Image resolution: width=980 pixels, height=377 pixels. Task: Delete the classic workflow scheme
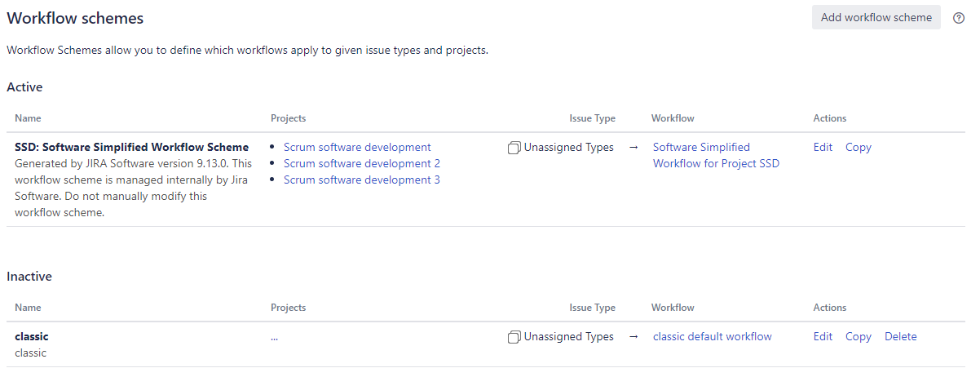[900, 336]
